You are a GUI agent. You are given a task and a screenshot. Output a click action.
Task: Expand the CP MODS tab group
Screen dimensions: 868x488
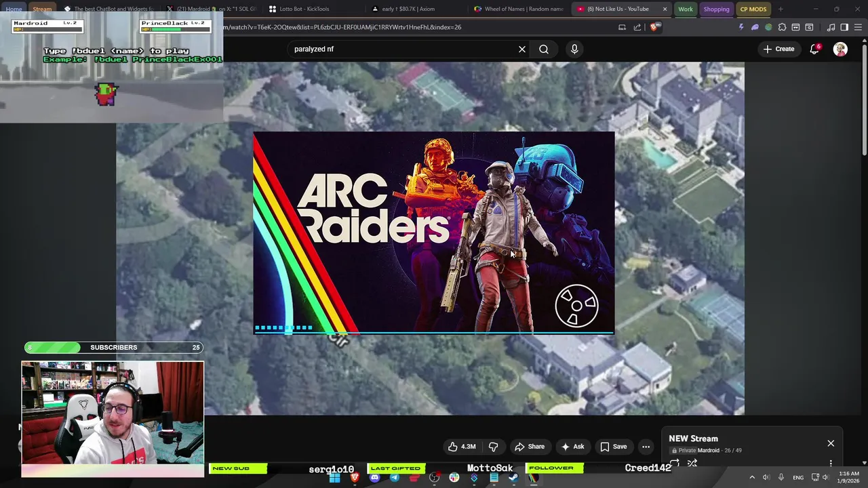coord(753,9)
